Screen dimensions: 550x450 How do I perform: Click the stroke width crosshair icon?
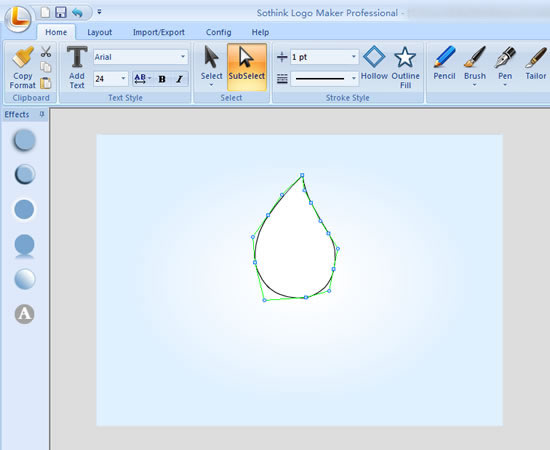pyautogui.click(x=282, y=57)
